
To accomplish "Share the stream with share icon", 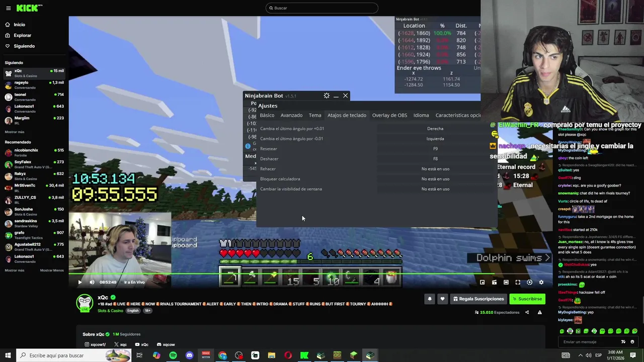I will 527,312.
